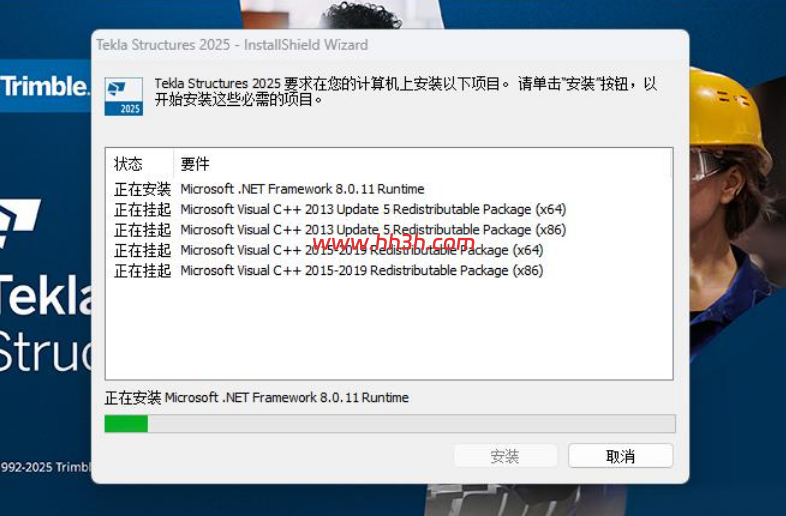
Task: Select Visual C++ 2013 Update 5 (x86) row
Action: [x=388, y=230]
